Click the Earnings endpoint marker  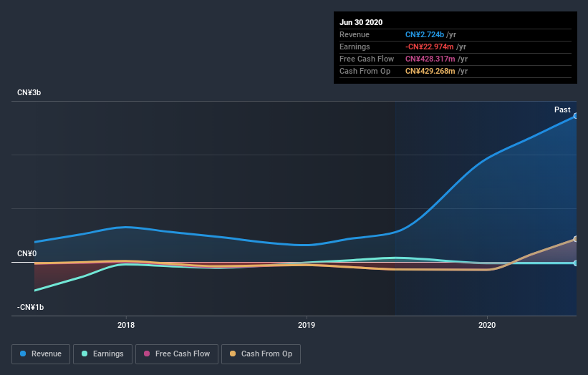point(575,263)
